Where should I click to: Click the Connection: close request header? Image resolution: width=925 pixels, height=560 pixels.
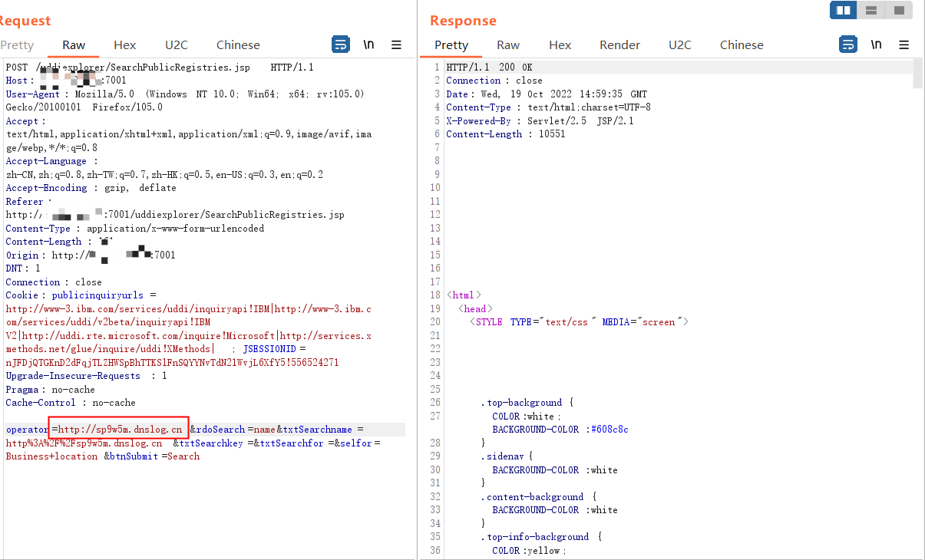point(54,282)
